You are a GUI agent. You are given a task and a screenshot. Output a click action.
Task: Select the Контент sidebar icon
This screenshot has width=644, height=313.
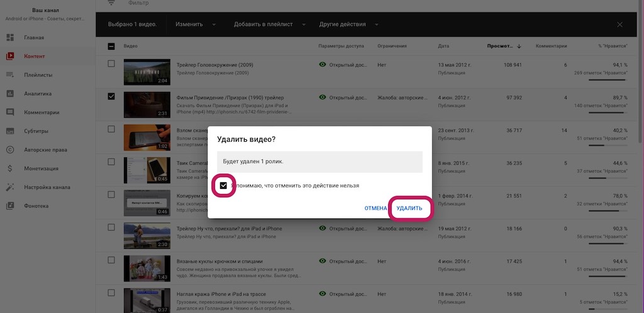click(10, 56)
